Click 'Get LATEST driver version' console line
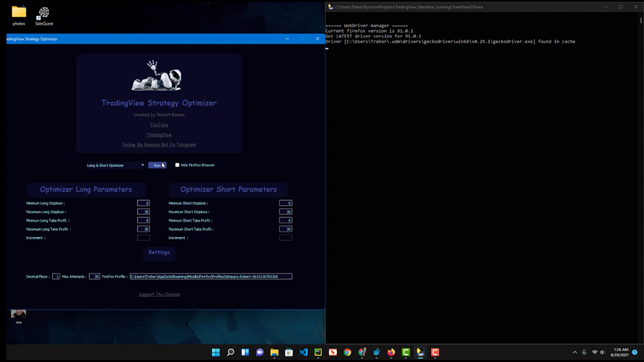Screen dimensions: 644x362 tap(373, 36)
